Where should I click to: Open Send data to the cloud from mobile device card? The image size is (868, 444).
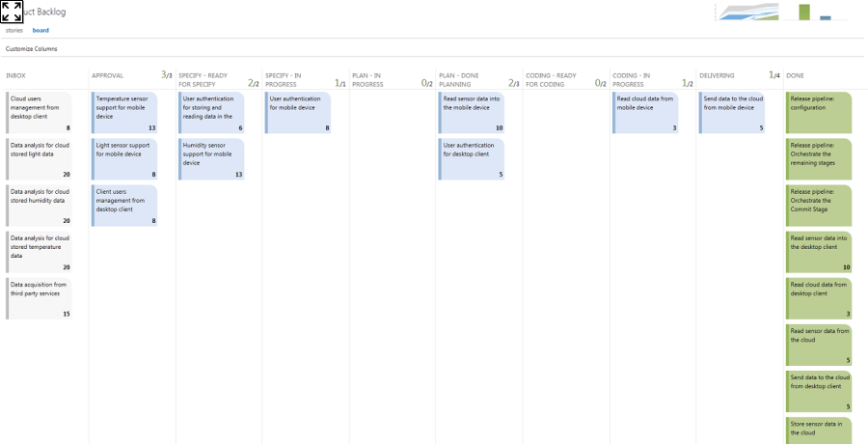click(732, 113)
